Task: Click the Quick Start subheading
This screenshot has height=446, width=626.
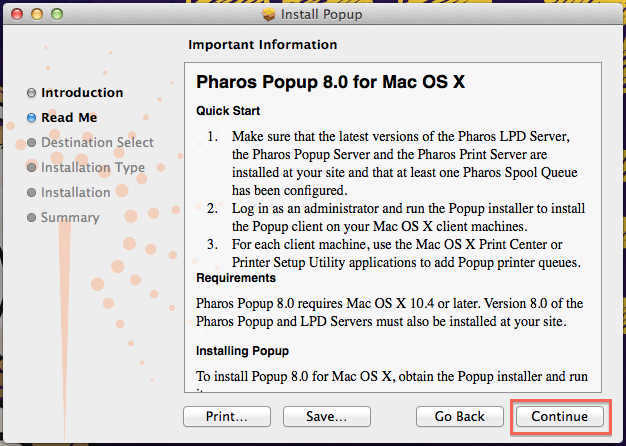Action: tap(228, 111)
